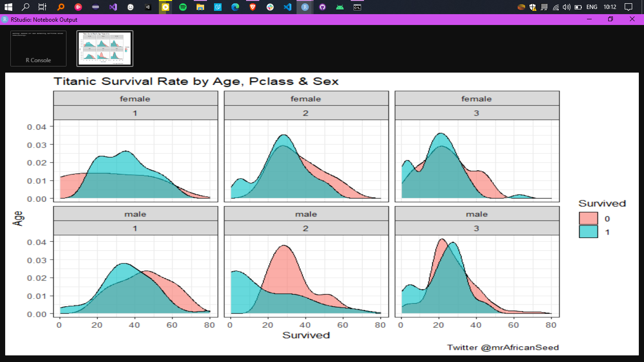The width and height of the screenshot is (644, 362).
Task: Open Task View
Action: click(42, 7)
